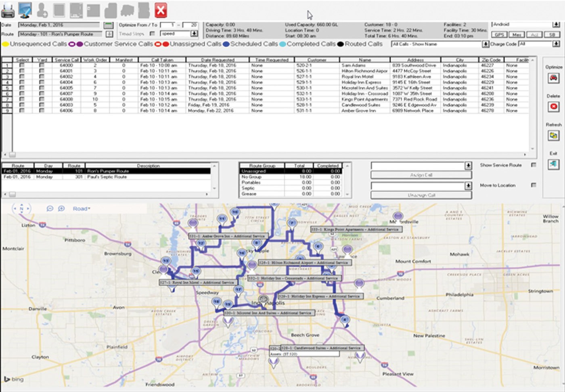Click the red X toolbar icon
The image size is (565, 392).
pos(161,10)
